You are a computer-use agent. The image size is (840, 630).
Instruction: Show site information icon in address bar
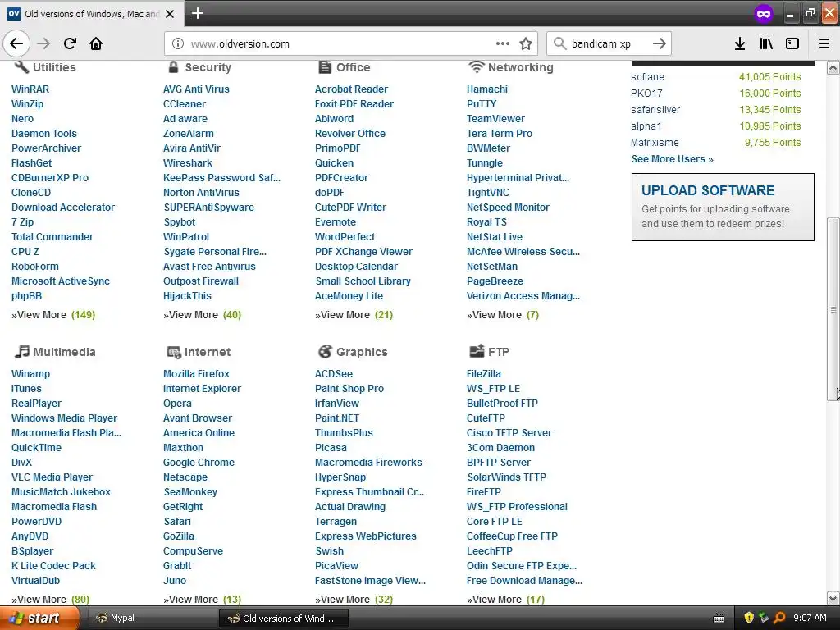(x=178, y=43)
